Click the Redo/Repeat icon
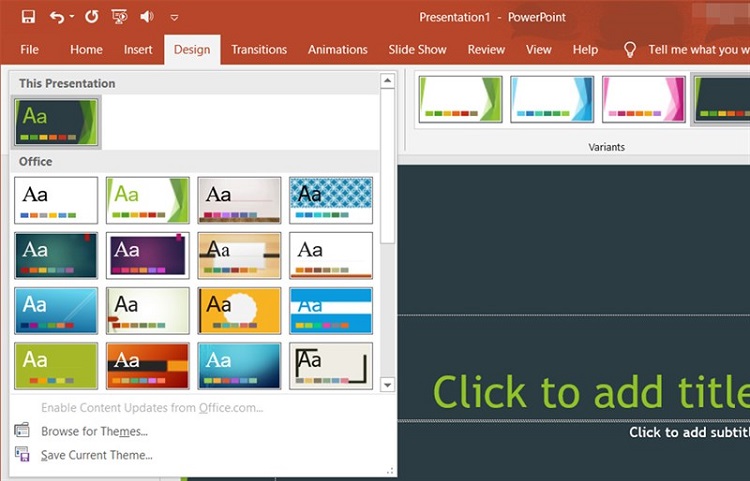The height and width of the screenshot is (481, 750). pyautogui.click(x=92, y=17)
